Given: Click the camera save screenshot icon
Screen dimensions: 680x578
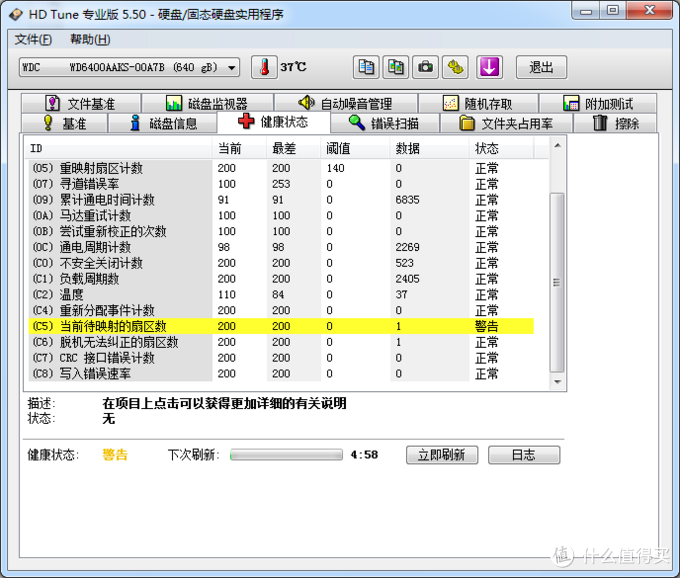Looking at the screenshot, I should 426,67.
